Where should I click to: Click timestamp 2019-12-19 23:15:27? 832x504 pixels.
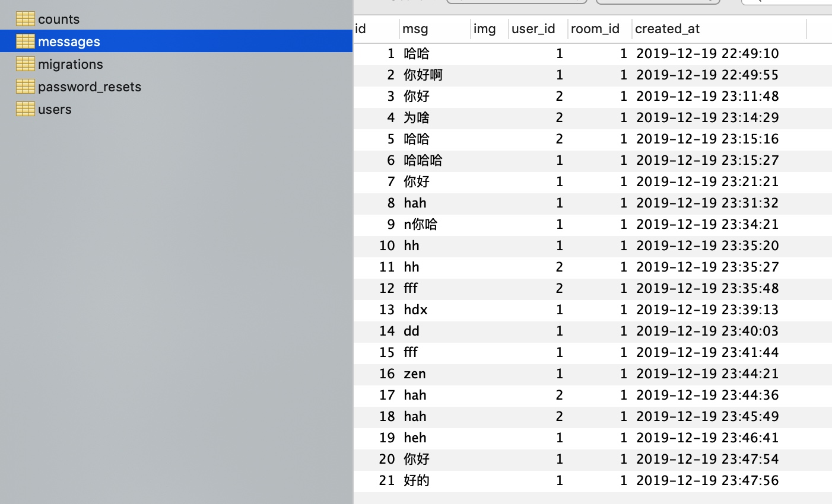click(x=707, y=160)
